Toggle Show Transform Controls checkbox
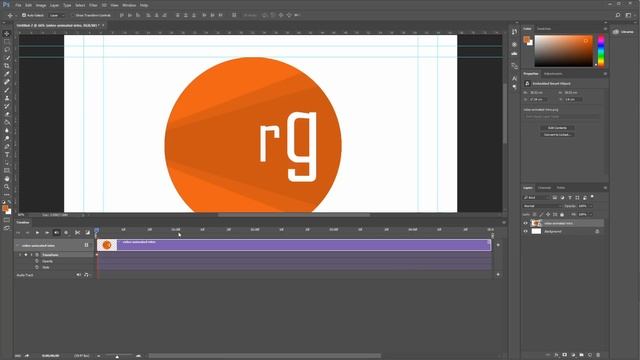The height and width of the screenshot is (360, 640). [x=73, y=15]
